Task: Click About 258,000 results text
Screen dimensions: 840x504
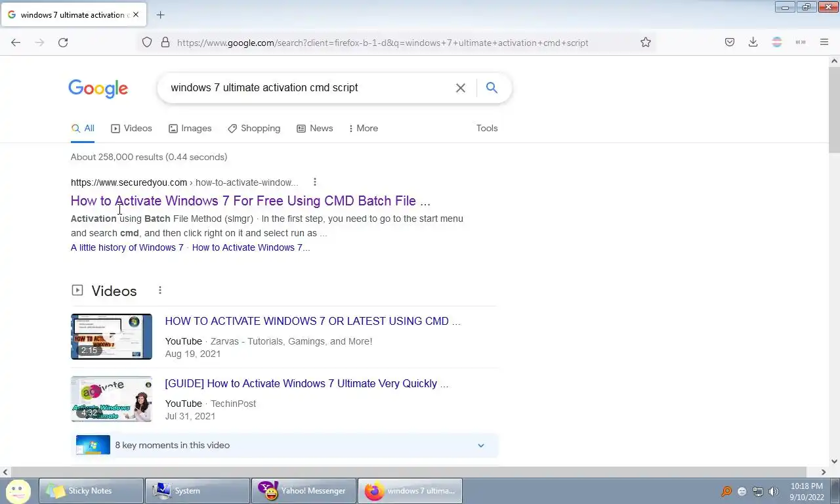Action: coord(149,157)
